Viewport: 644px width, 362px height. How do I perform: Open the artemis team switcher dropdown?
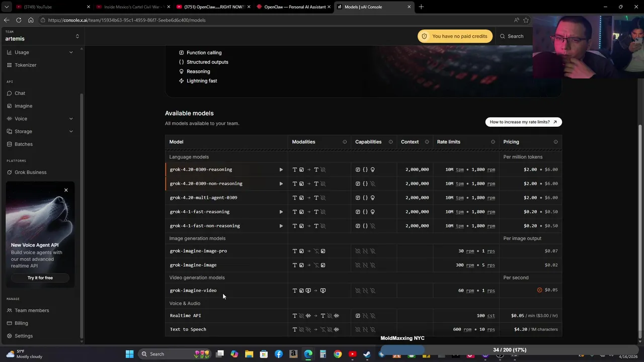coord(42,36)
